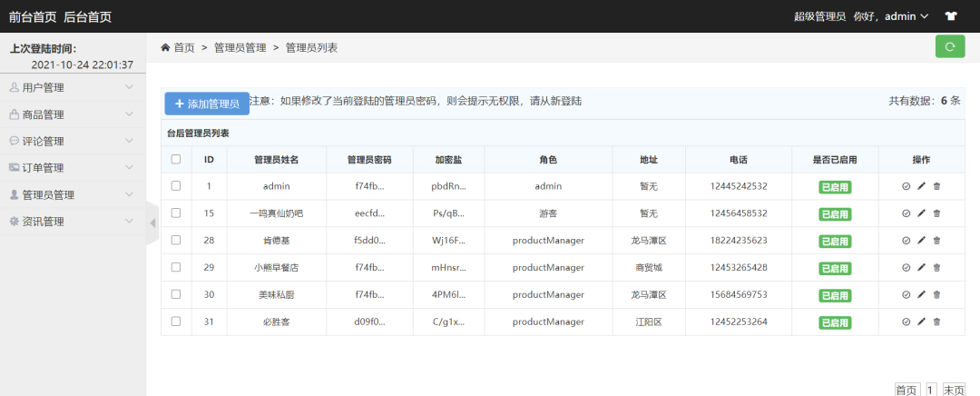
Task: Edit 必胜客 row with pencil icon
Action: coord(921,322)
